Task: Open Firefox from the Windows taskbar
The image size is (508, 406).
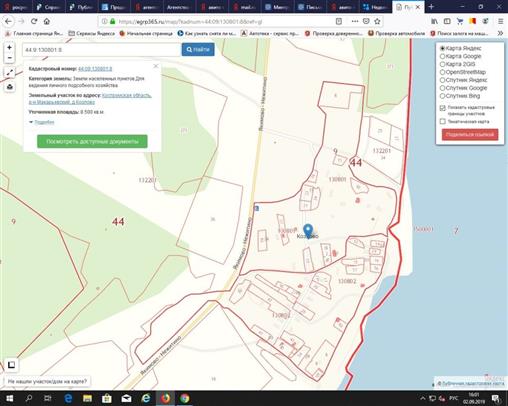Action: pos(166,398)
